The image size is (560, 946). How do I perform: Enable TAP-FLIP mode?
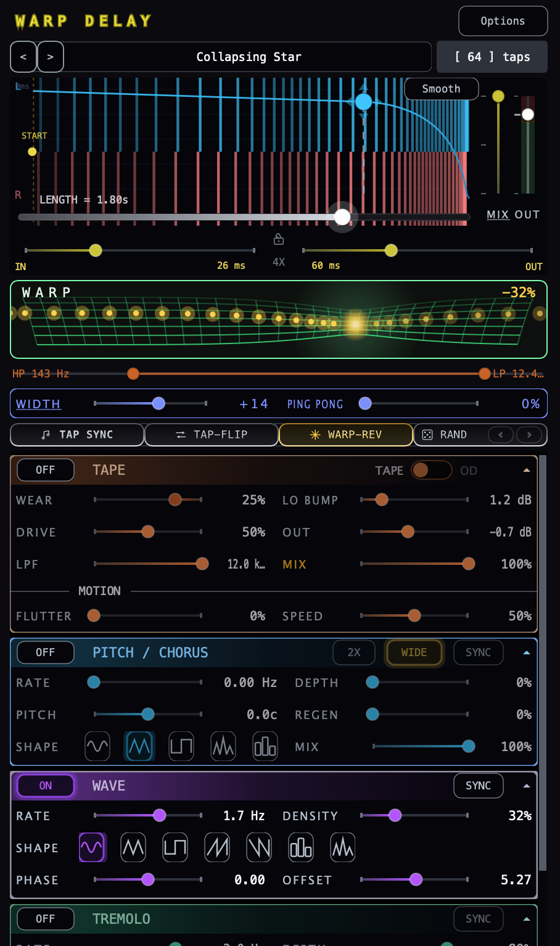point(212,435)
